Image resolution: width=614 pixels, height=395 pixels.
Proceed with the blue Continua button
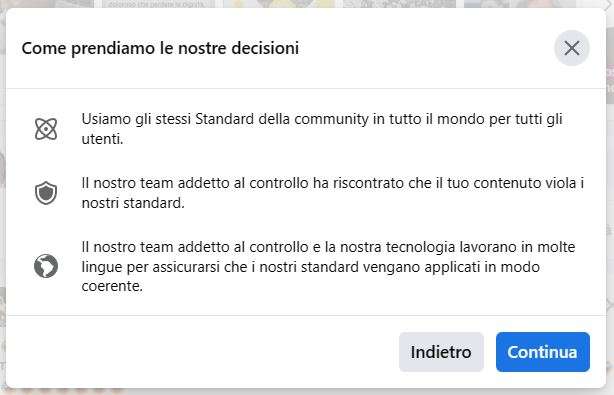(543, 352)
